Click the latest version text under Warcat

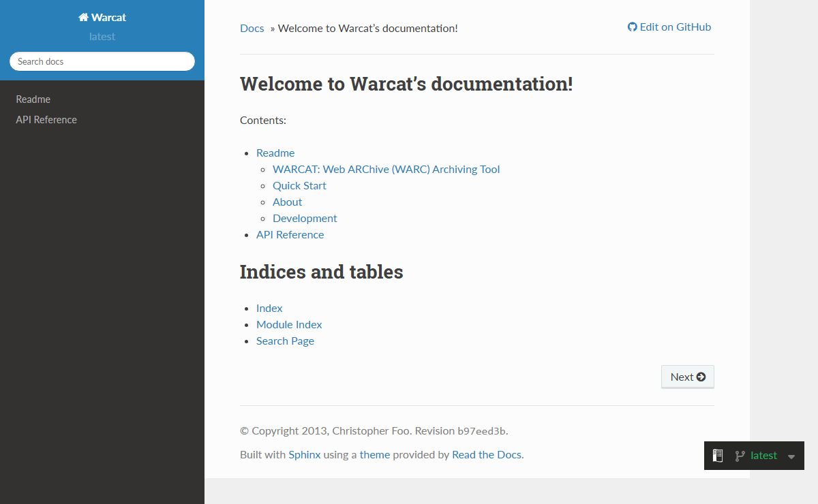(102, 37)
